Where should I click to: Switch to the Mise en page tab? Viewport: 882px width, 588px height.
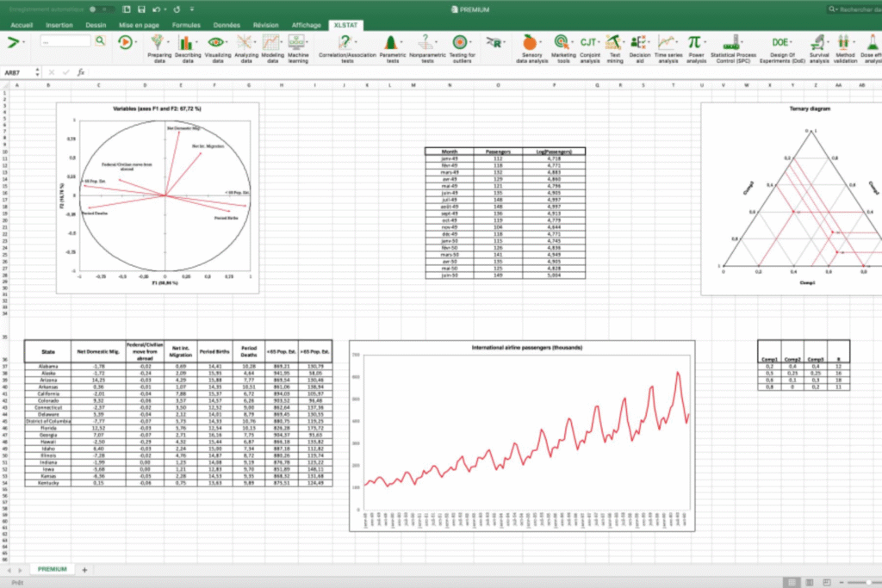click(x=139, y=25)
